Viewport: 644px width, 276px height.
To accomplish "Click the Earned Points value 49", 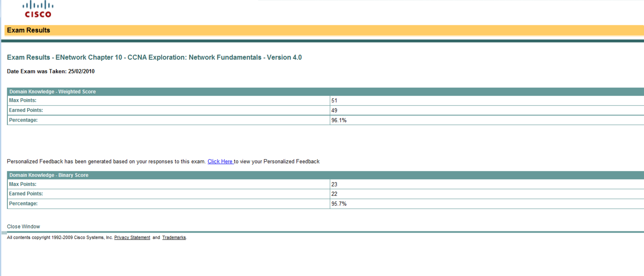I will coord(334,110).
